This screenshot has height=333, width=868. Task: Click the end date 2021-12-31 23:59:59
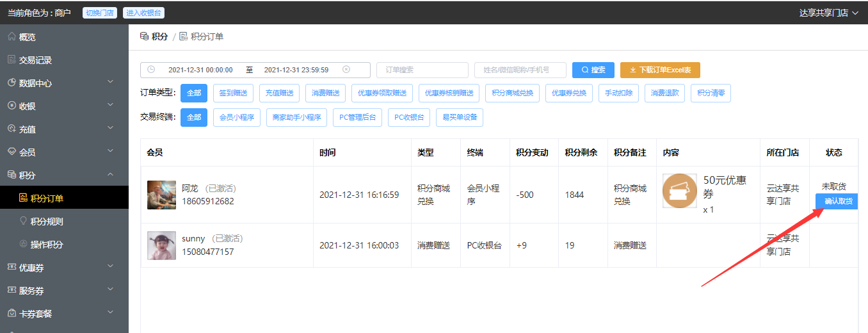pyautogui.click(x=296, y=70)
